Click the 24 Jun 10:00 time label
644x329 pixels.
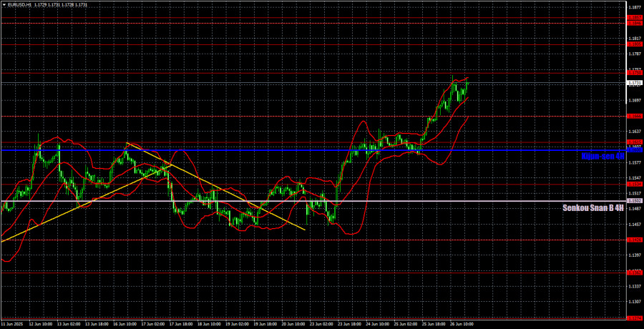[x=379, y=324]
